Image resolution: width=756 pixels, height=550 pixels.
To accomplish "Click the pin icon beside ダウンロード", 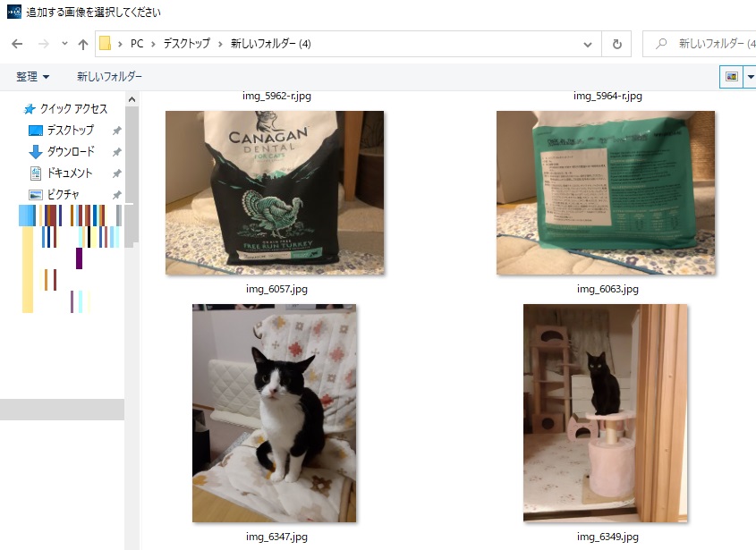I will (x=116, y=152).
